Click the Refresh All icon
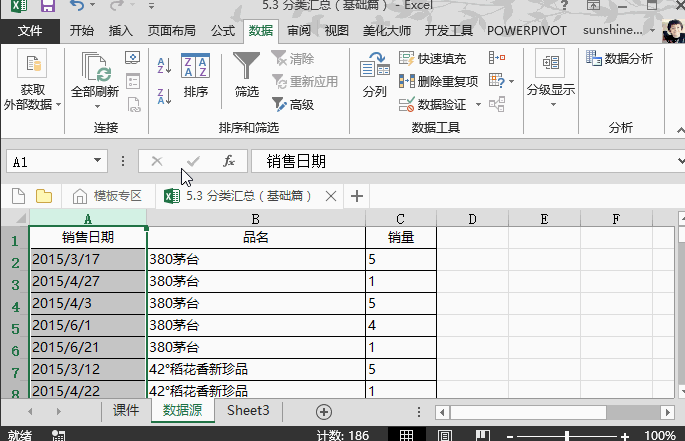Image resolution: width=685 pixels, height=441 pixels. click(95, 66)
